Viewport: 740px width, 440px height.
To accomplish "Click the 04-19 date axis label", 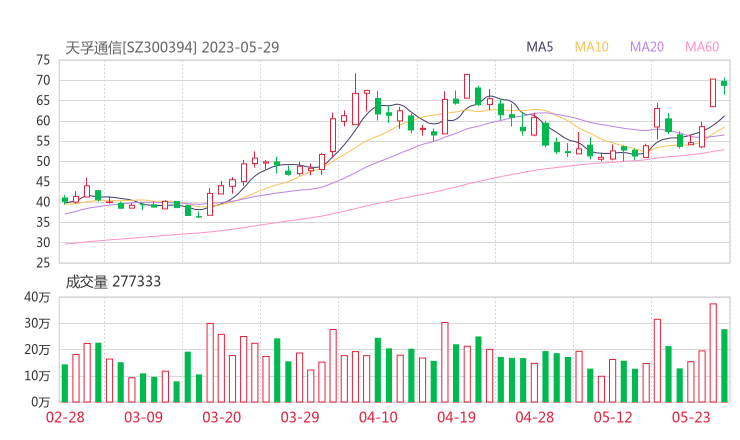I will pos(456,417).
